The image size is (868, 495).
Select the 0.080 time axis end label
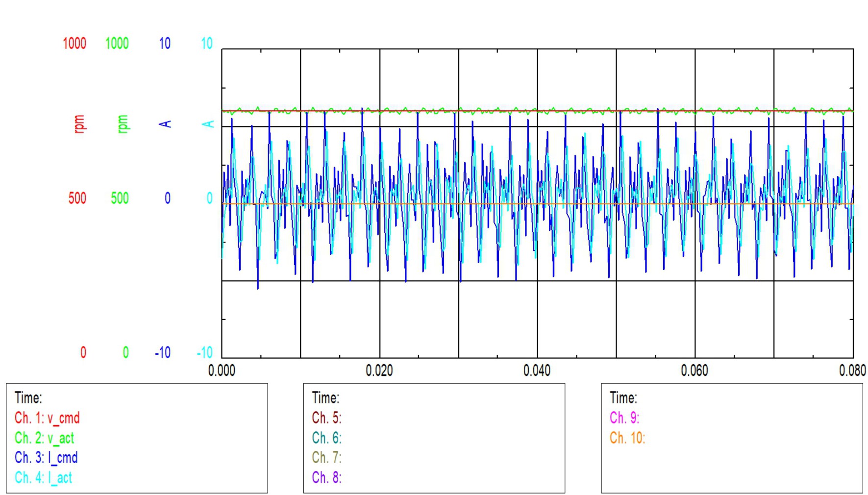[852, 371]
